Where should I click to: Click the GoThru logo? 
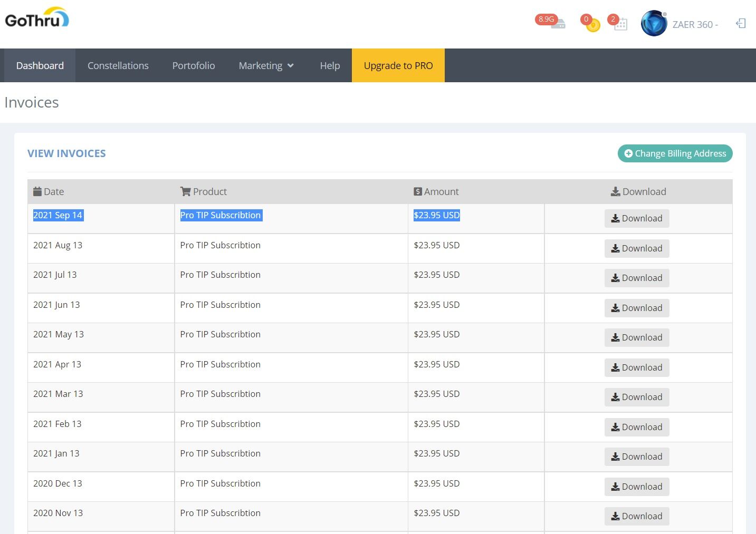tap(37, 18)
